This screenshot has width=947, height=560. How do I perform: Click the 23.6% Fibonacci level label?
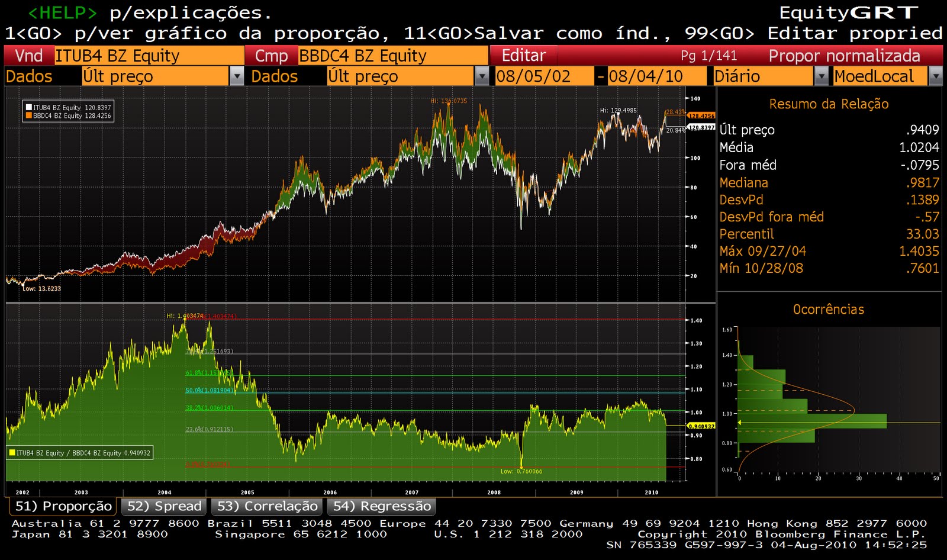coord(209,429)
